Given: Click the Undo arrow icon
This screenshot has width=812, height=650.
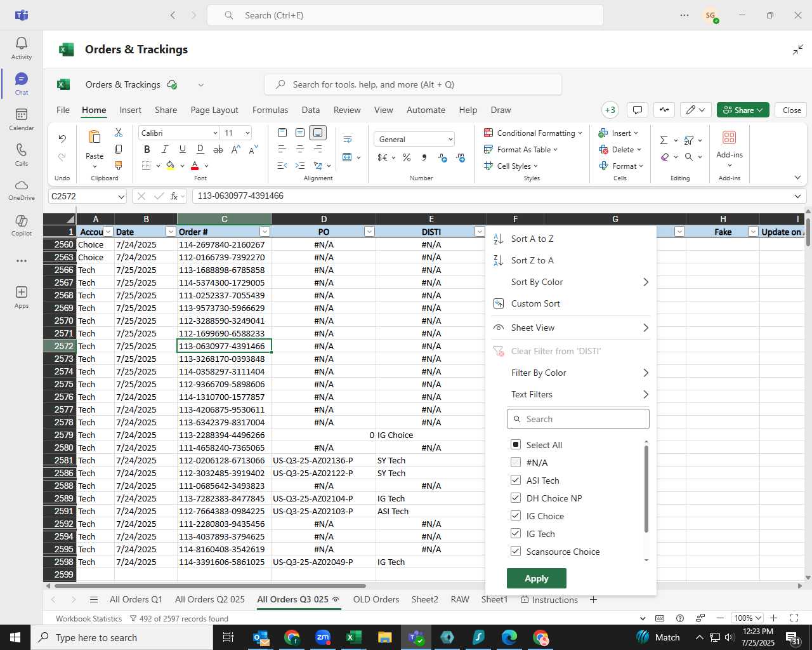Looking at the screenshot, I should 62,138.
